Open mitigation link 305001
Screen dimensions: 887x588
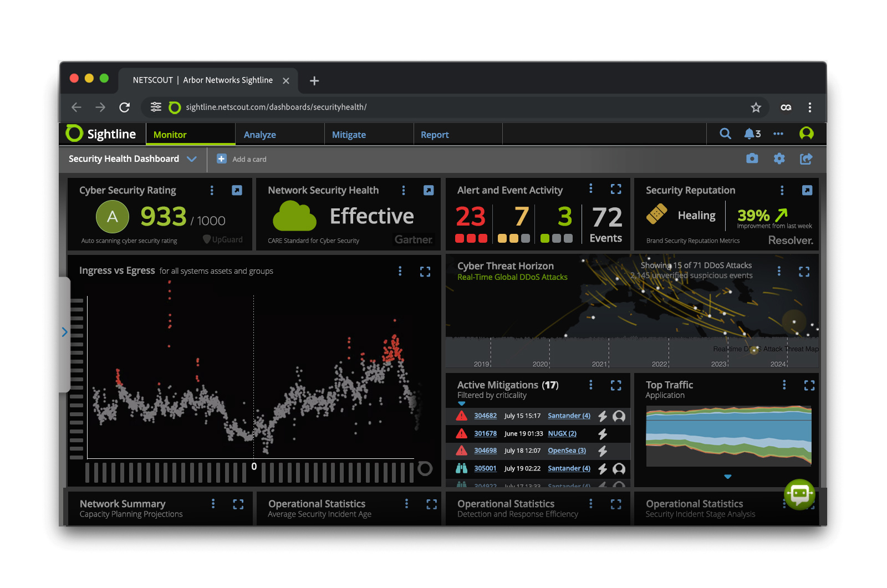tap(486, 468)
